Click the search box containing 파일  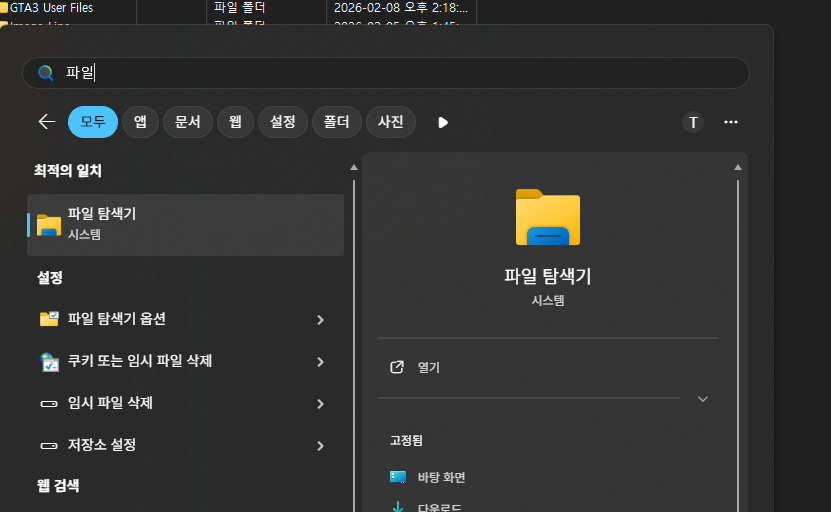pos(385,73)
